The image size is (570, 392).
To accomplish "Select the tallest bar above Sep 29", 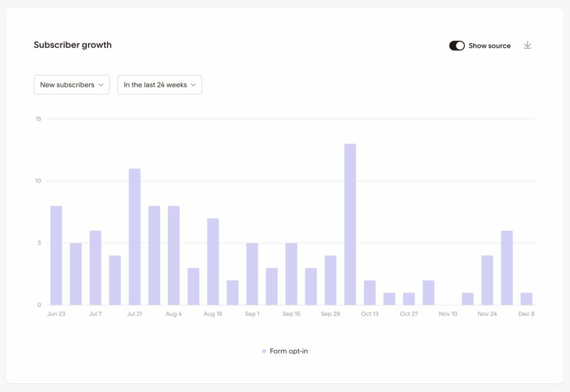I will 350,222.
